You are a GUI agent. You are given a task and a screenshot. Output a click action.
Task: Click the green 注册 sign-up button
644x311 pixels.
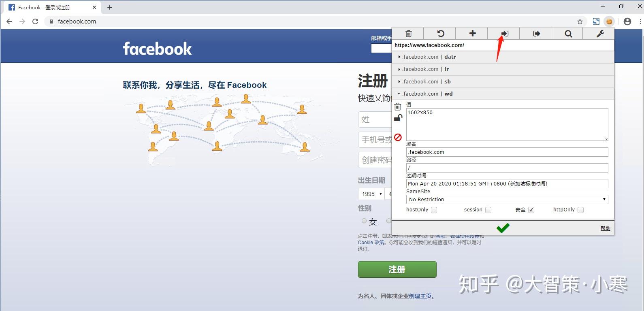tap(397, 269)
